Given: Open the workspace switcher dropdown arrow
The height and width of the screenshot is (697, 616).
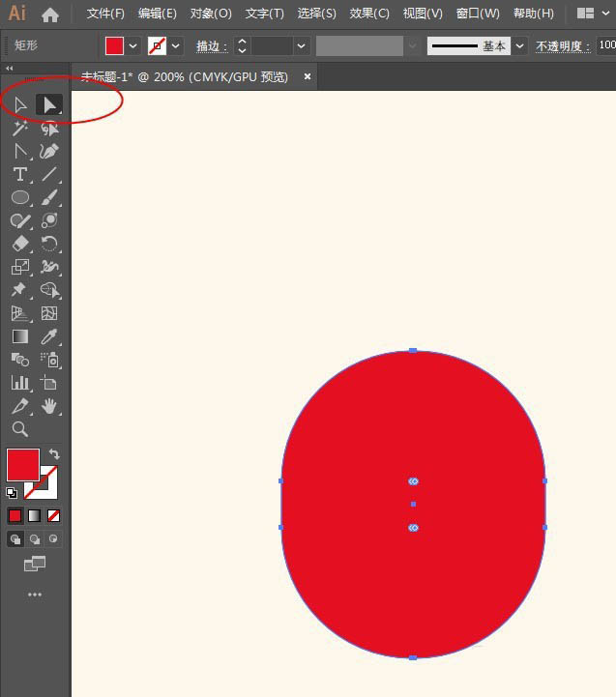Looking at the screenshot, I should [605, 14].
